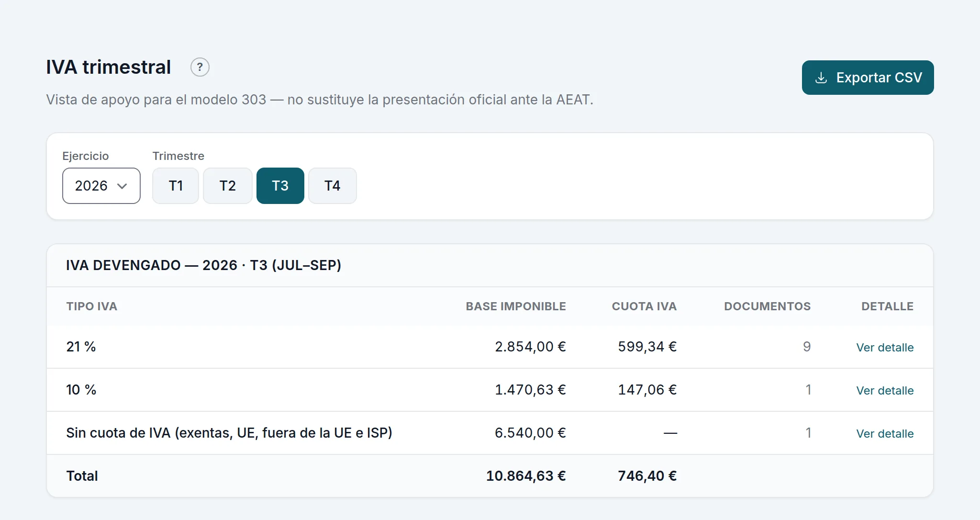Open Ver detalle for Sin cuota de IVA row

[885, 433]
